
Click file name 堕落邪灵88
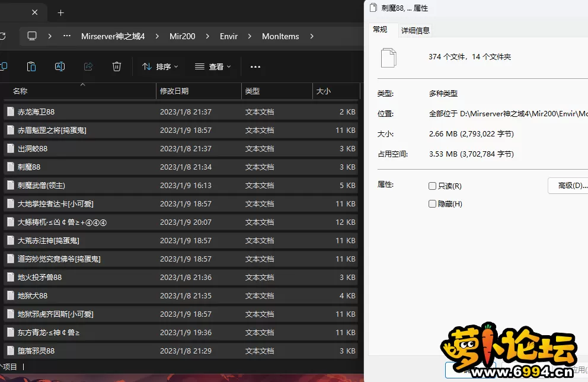click(36, 351)
